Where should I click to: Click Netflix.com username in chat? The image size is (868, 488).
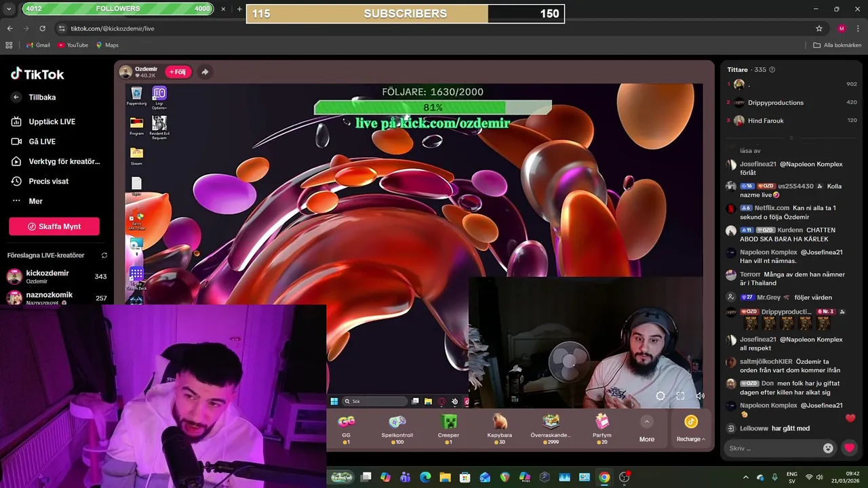[x=772, y=208]
